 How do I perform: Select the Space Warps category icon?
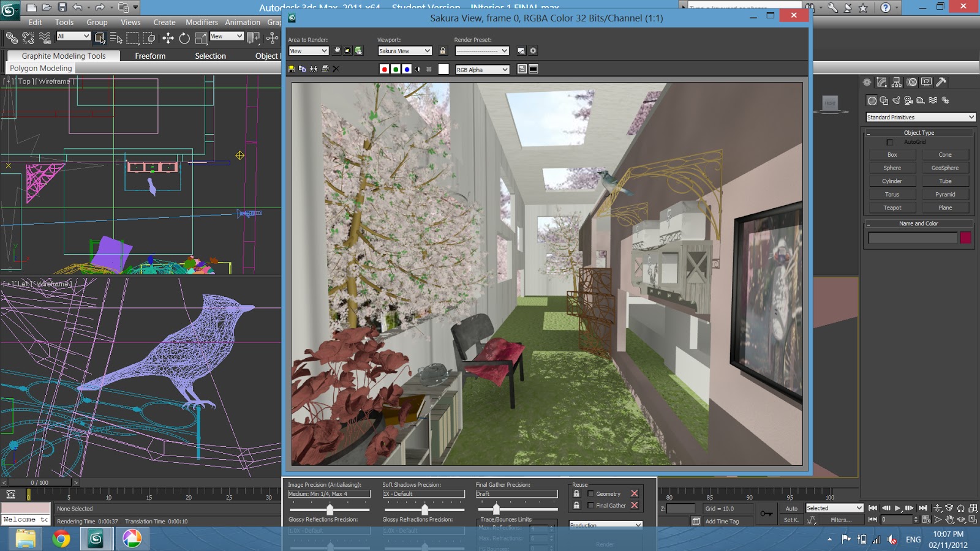[933, 100]
